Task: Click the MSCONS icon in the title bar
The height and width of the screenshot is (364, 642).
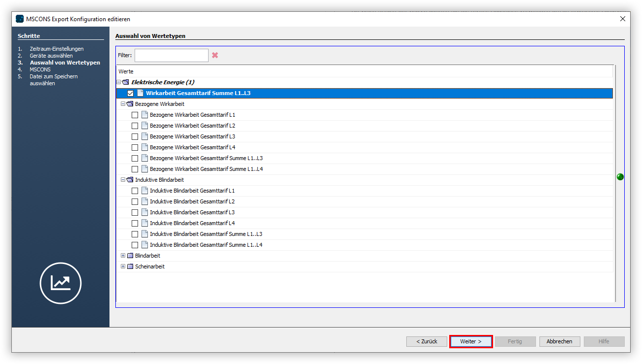Action: tap(19, 19)
